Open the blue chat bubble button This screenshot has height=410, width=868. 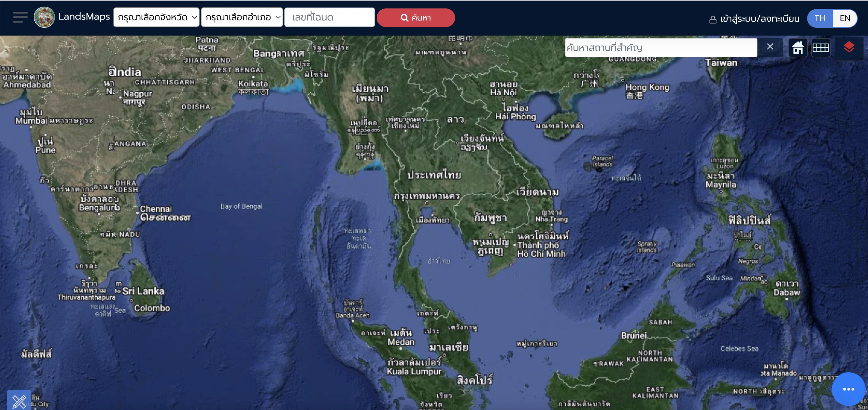coord(848,389)
